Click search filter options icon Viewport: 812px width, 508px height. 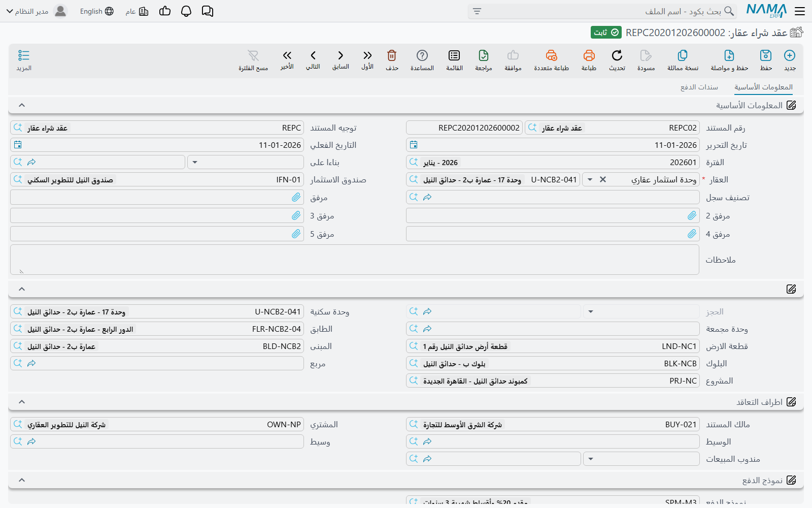477,11
